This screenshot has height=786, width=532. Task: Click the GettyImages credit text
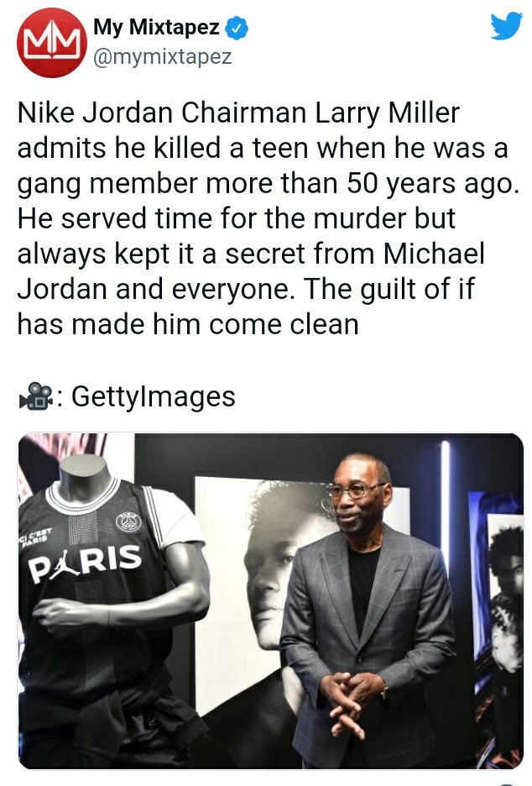point(154,396)
